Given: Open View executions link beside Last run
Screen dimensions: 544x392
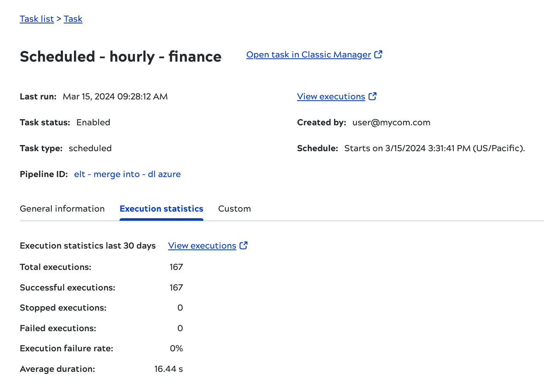Looking at the screenshot, I should pyautogui.click(x=331, y=97).
